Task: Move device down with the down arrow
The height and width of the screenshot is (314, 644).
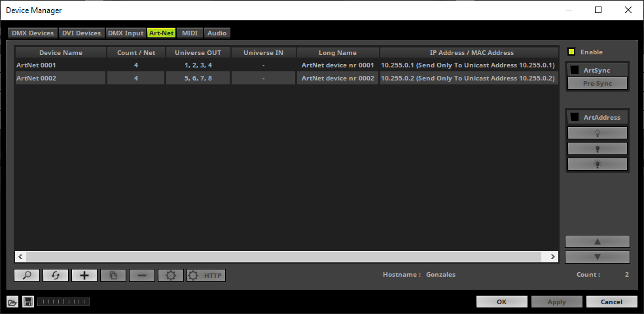Action: (597, 257)
